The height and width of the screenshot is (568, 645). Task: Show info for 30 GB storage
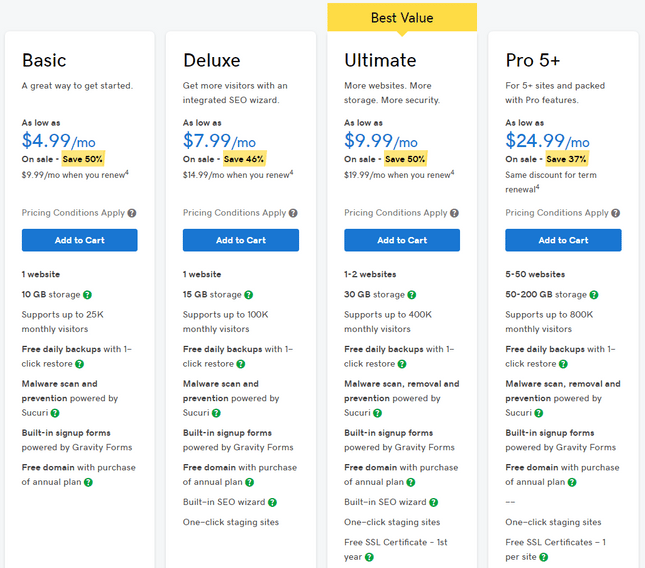(410, 295)
